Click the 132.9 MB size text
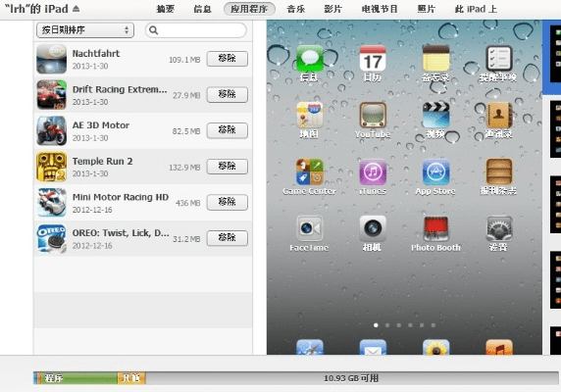 [x=184, y=168]
